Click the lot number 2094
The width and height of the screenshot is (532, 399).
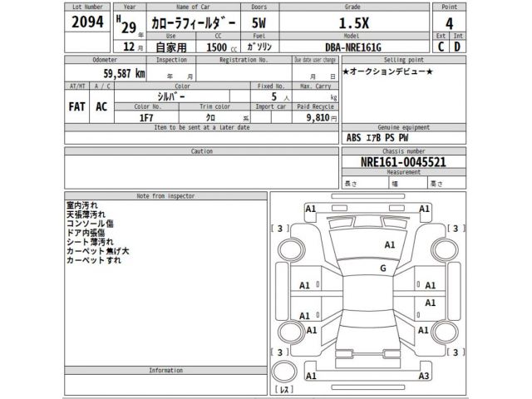pyautogui.click(x=87, y=22)
